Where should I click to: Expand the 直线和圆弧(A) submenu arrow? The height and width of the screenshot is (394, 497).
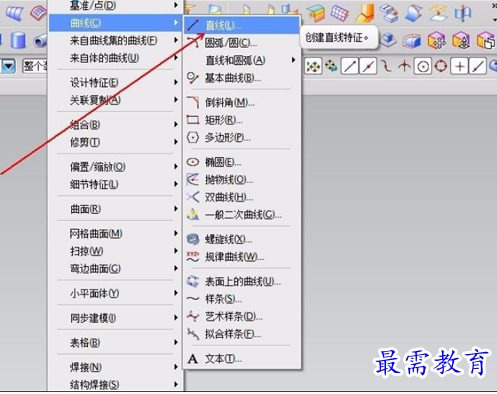(293, 60)
